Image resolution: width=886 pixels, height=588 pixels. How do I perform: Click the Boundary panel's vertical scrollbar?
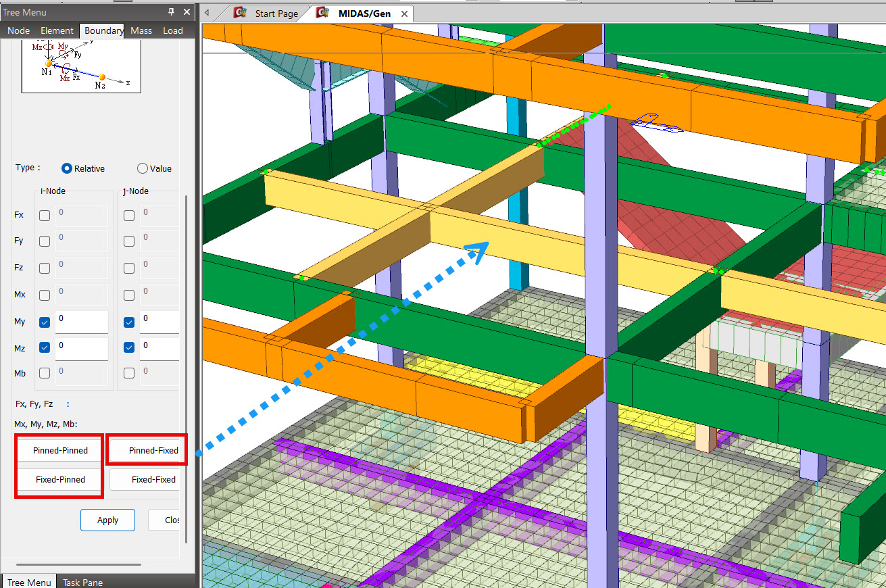point(186,368)
